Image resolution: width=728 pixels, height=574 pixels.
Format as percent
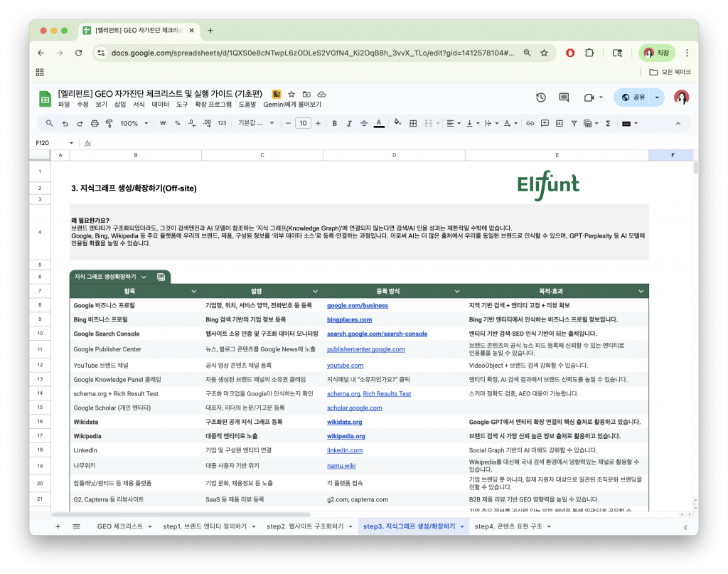coord(177,124)
